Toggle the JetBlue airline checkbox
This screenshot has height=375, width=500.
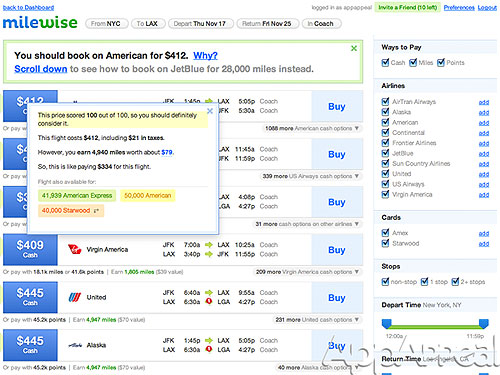[385, 153]
